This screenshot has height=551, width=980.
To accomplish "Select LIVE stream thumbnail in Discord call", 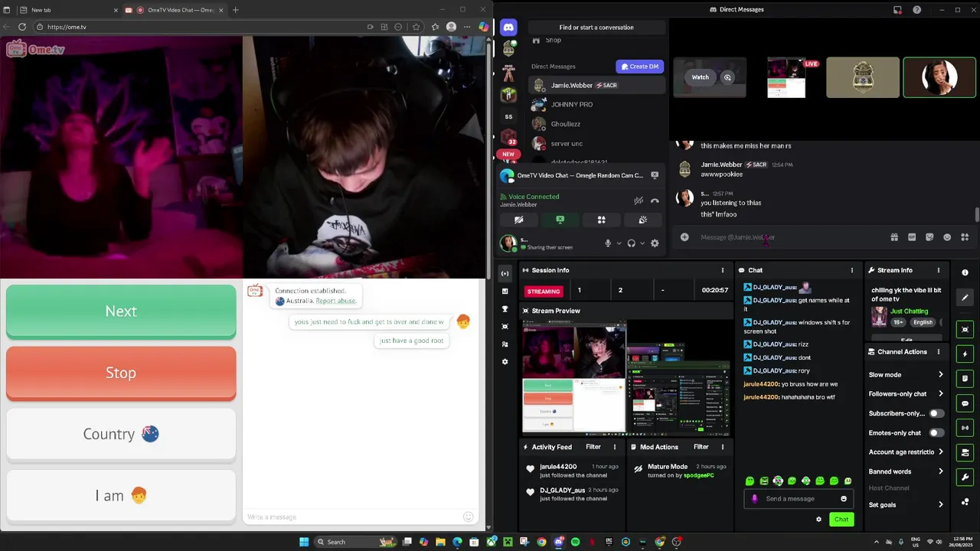I will click(786, 78).
